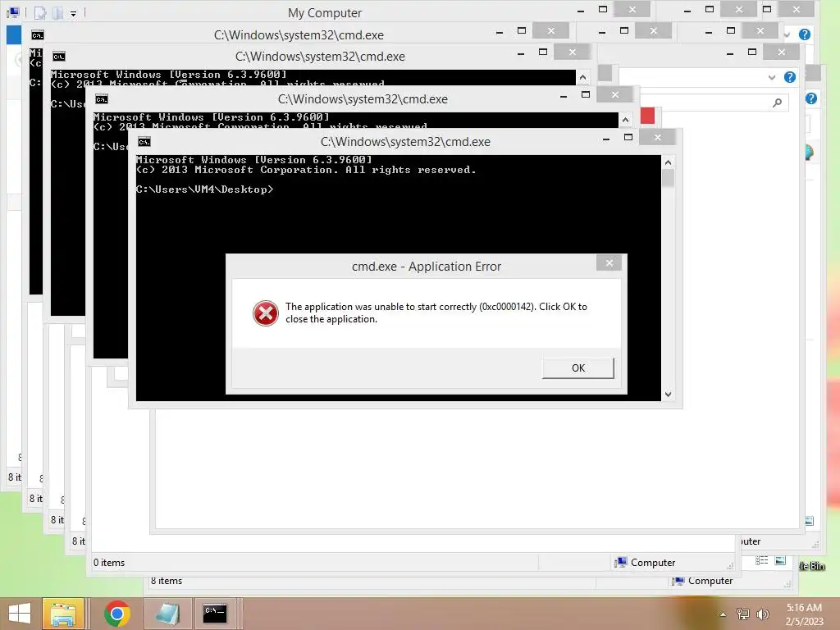
Task: Maximize the rearmost cmd.exe window
Action: pos(521,31)
